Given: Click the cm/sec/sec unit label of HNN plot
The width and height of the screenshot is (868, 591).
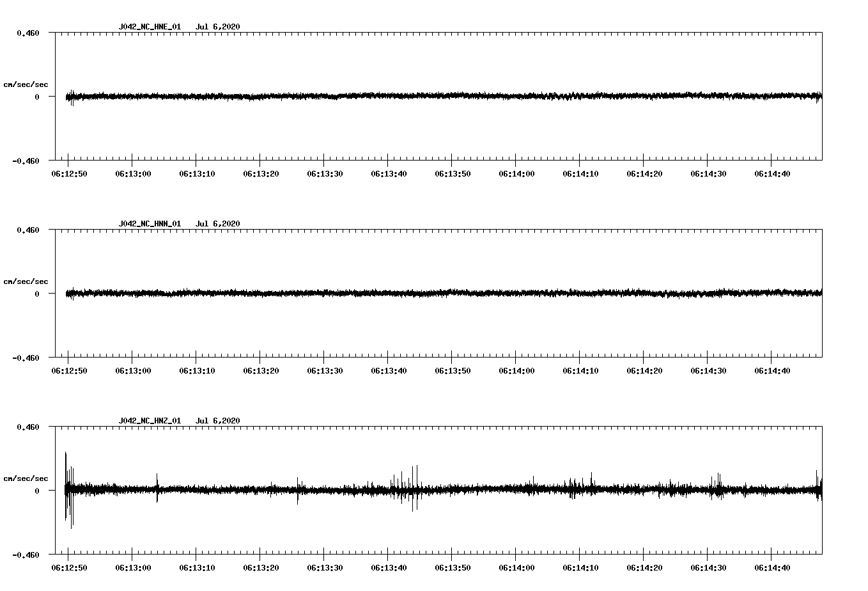Looking at the screenshot, I should (x=26, y=281).
